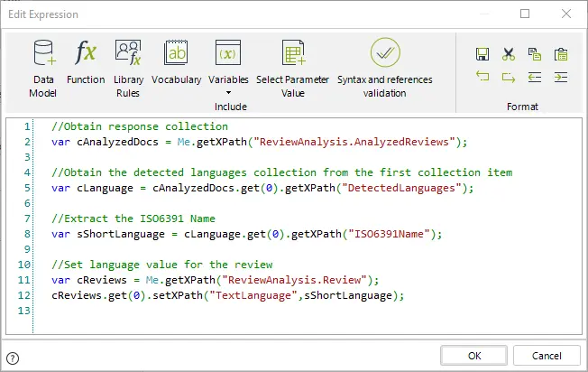Maximize the Edit Expression window
The height and width of the screenshot is (372, 588).
(525, 14)
